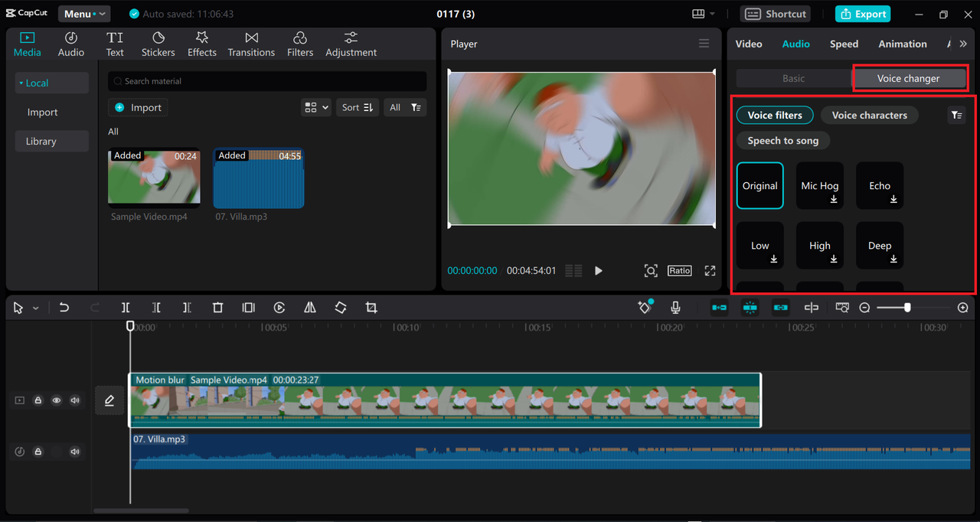Click the cover edit pencil button
This screenshot has width=980, height=522.
click(109, 400)
